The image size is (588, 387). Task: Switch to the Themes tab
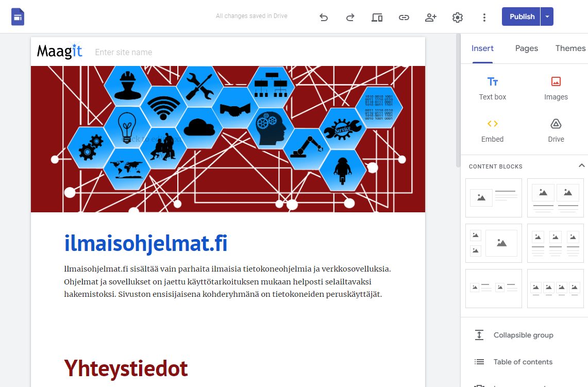tap(570, 48)
